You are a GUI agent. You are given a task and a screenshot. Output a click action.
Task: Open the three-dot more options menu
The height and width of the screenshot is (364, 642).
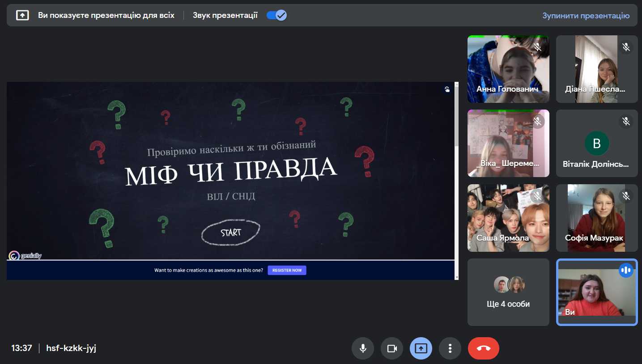(450, 348)
